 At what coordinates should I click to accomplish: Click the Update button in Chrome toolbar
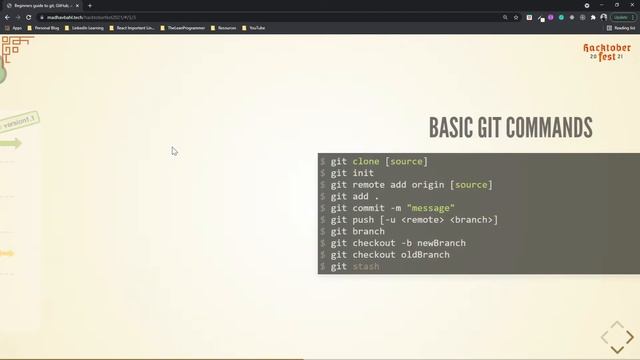tap(623, 18)
